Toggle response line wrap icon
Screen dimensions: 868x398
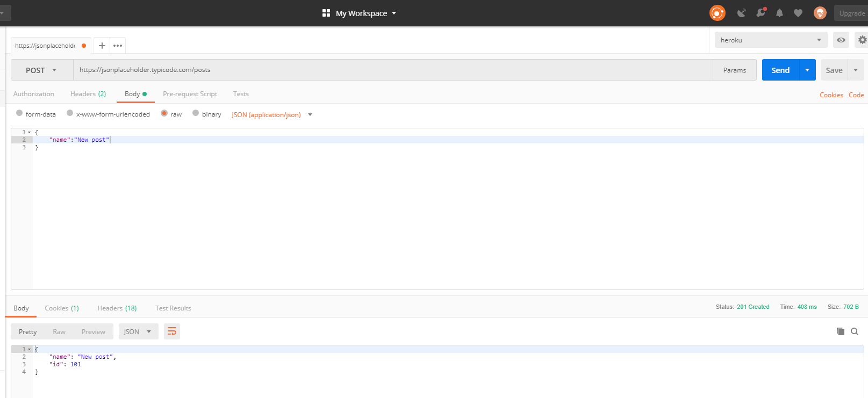point(172,331)
